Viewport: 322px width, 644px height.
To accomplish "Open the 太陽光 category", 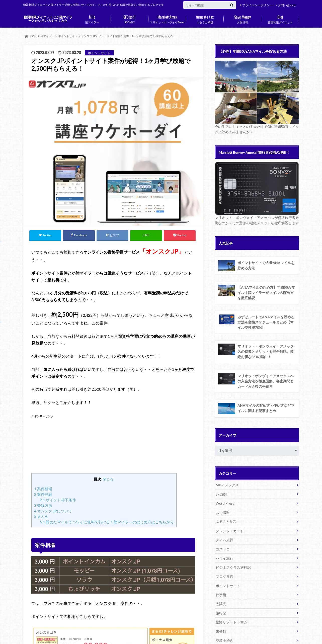I will [x=257, y=604].
